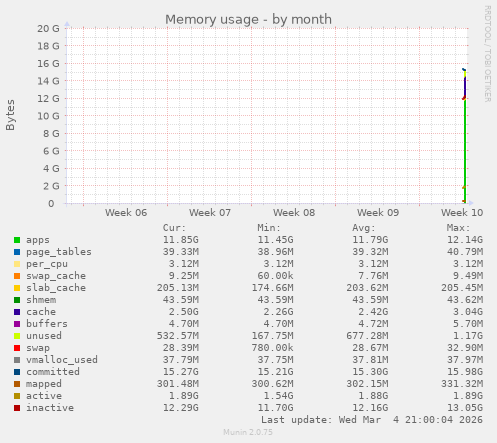Click inactive max value 13.05G
The image size is (497, 443).
click(465, 408)
